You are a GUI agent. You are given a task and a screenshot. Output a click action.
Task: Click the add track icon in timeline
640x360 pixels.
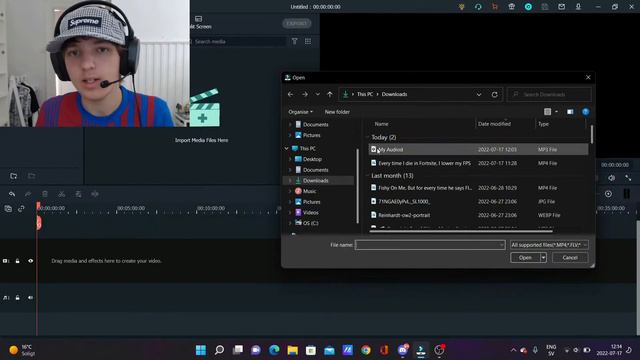click(8, 209)
